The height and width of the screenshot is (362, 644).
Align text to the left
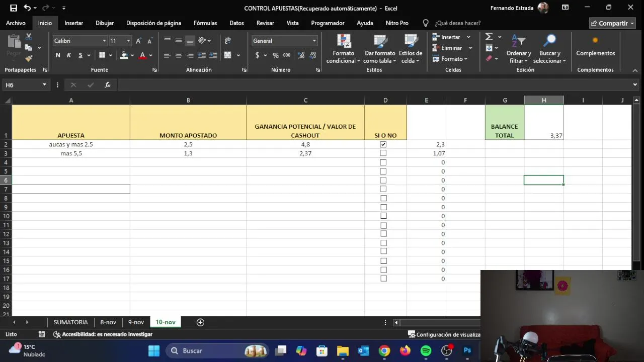[168, 55]
